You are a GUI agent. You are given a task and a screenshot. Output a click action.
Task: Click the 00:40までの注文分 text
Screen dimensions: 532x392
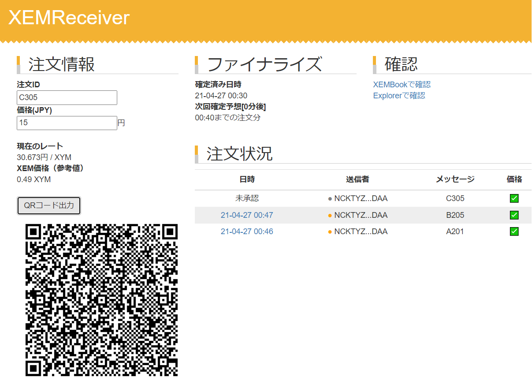pyautogui.click(x=227, y=118)
